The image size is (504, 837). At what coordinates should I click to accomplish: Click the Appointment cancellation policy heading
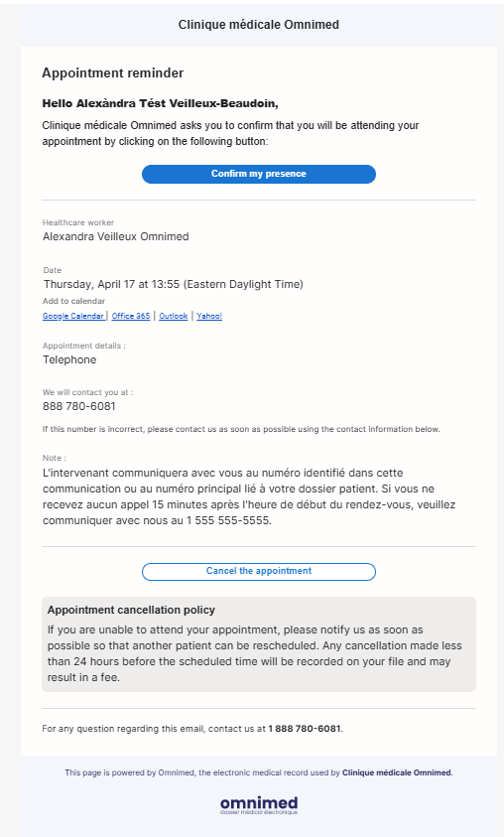click(131, 611)
